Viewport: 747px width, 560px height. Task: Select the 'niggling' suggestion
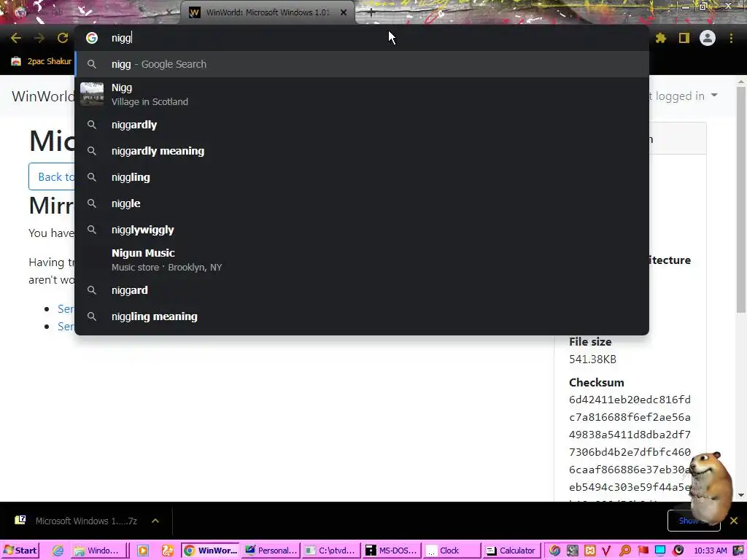[362, 177]
